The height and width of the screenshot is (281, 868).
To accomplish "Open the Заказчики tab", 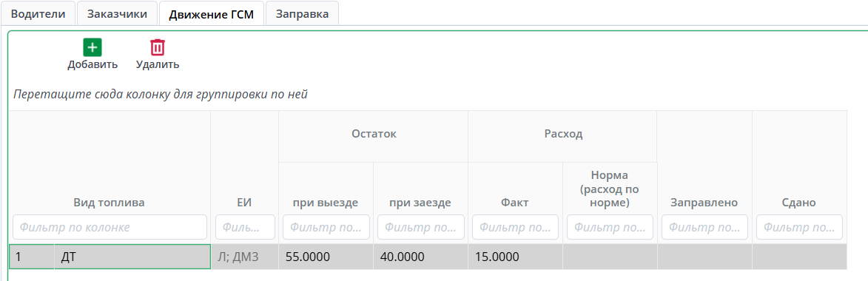I will tap(117, 14).
